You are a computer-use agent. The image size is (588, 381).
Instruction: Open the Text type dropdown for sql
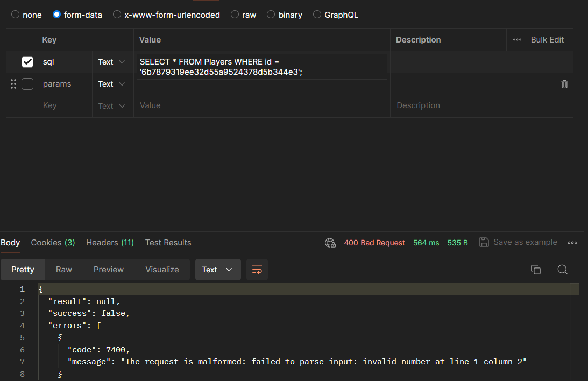click(x=112, y=62)
